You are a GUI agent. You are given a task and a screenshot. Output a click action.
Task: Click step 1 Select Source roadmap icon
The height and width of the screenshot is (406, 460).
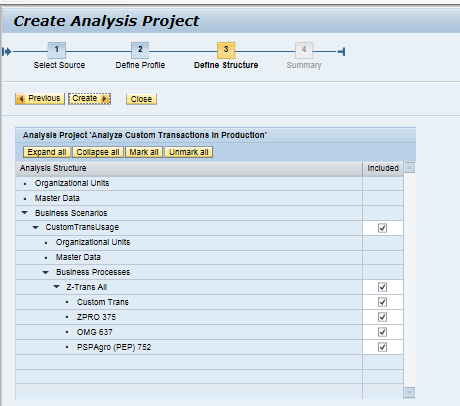point(57,50)
